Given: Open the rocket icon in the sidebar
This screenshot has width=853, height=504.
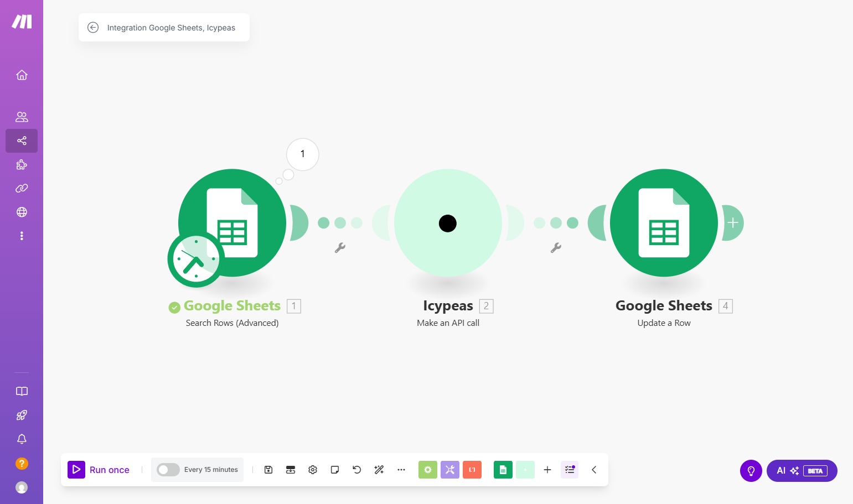Looking at the screenshot, I should point(22,415).
